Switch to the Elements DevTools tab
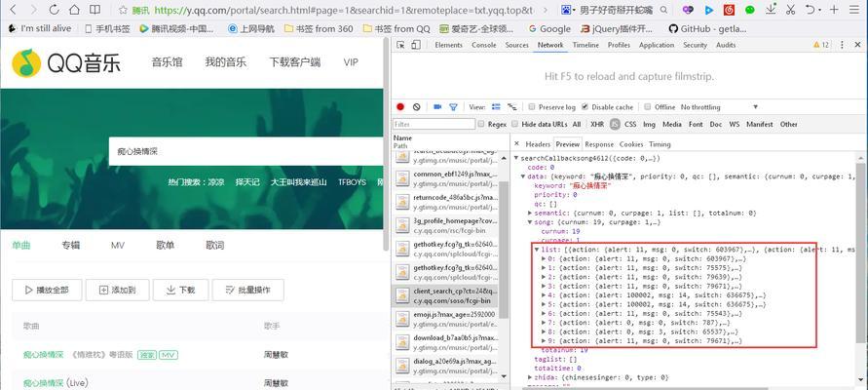Screen dimensions: 868x390 click(448, 45)
